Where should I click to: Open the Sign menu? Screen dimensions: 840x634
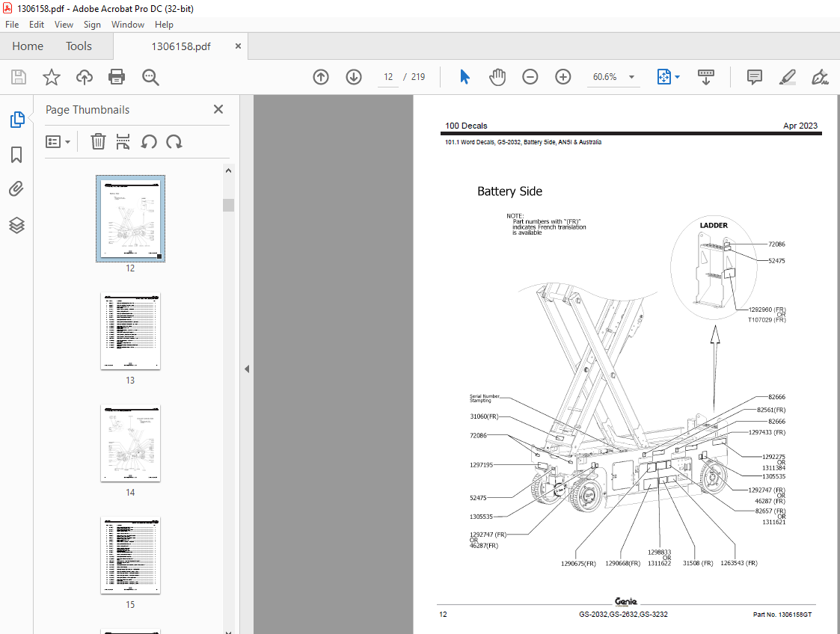coord(92,25)
